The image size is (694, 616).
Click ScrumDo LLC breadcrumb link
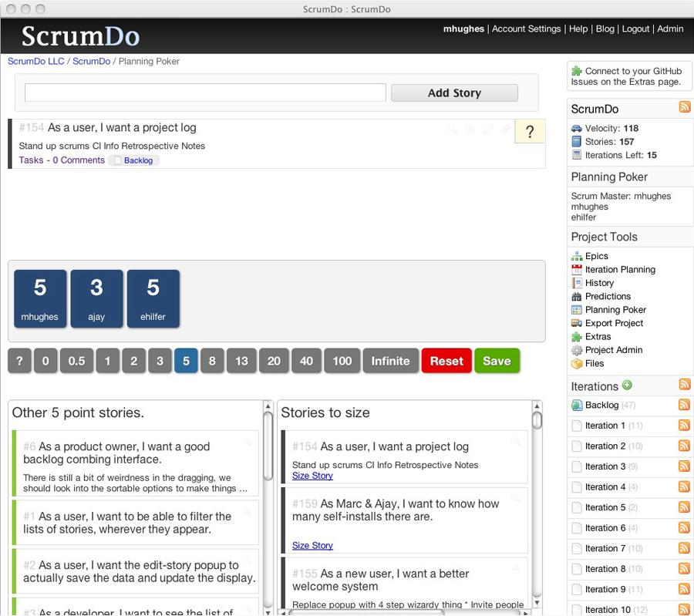click(x=35, y=62)
